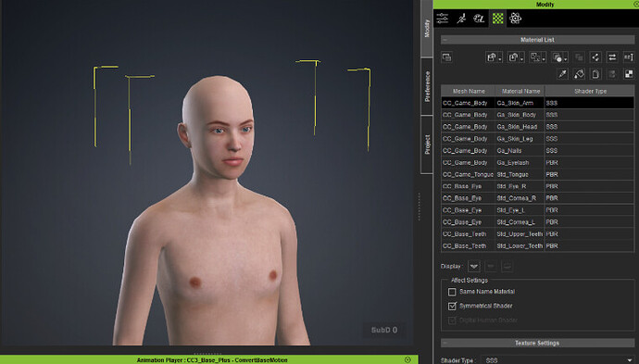Screen dimensions: 639x364
Task: Select the Std_Eye_R material row
Action: (537, 186)
